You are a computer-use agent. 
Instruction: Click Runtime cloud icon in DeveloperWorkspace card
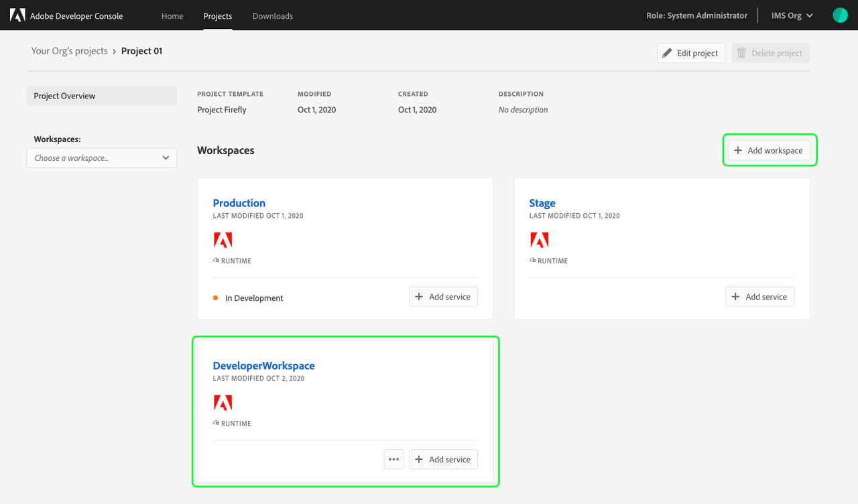pos(216,424)
